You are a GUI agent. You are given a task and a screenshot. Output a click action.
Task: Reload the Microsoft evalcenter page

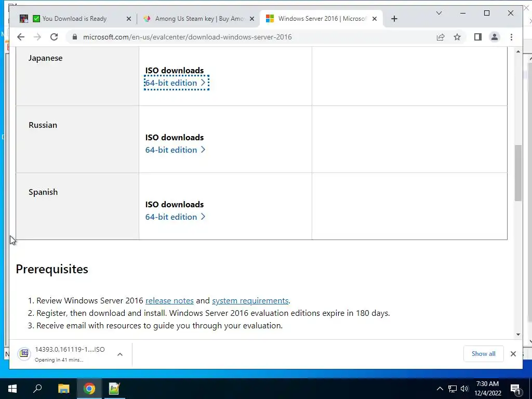(x=54, y=37)
